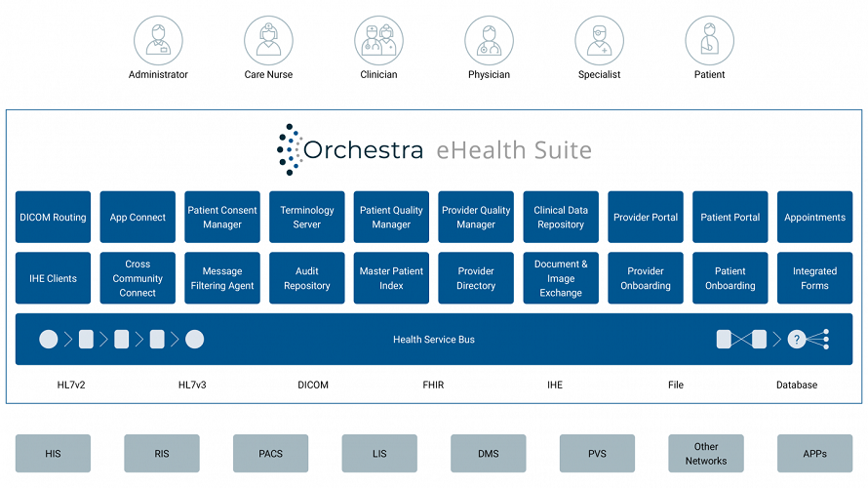Open the Patient Portal tile
This screenshot has height=488, width=868.
tap(730, 217)
